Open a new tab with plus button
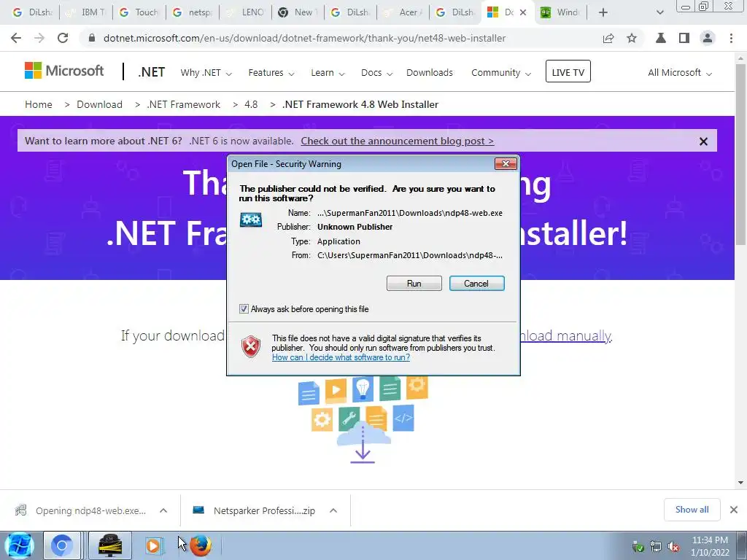This screenshot has width=747, height=560. (603, 12)
